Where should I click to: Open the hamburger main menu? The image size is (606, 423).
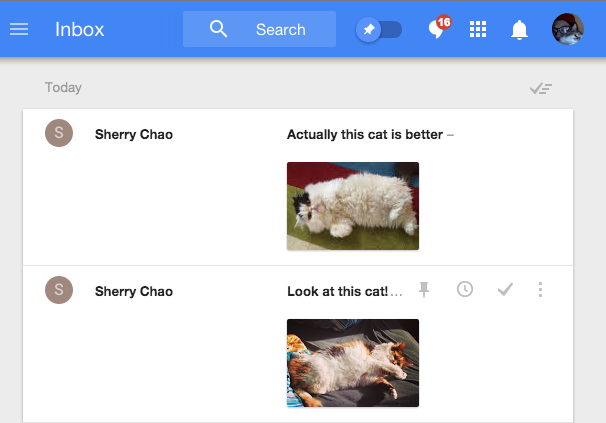coord(18,29)
